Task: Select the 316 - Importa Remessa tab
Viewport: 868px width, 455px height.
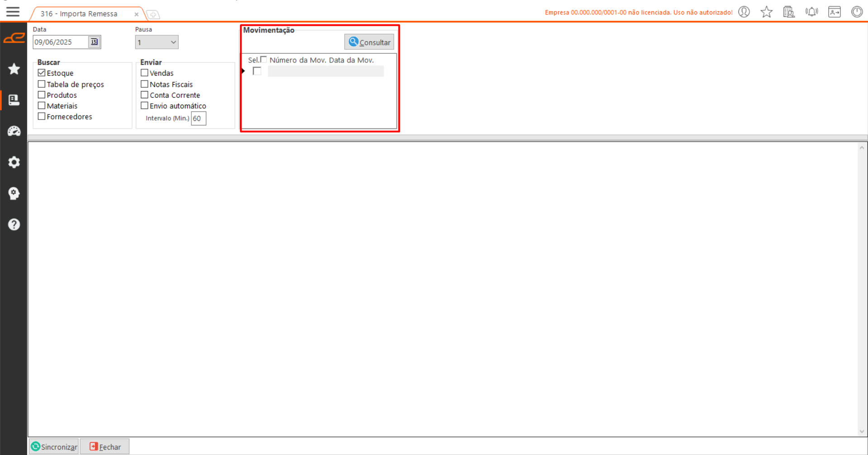Action: (79, 14)
